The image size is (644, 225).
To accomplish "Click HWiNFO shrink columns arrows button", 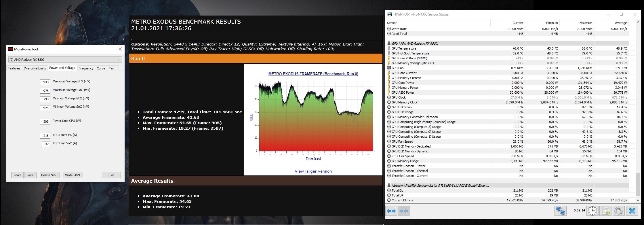I will pos(404,211).
